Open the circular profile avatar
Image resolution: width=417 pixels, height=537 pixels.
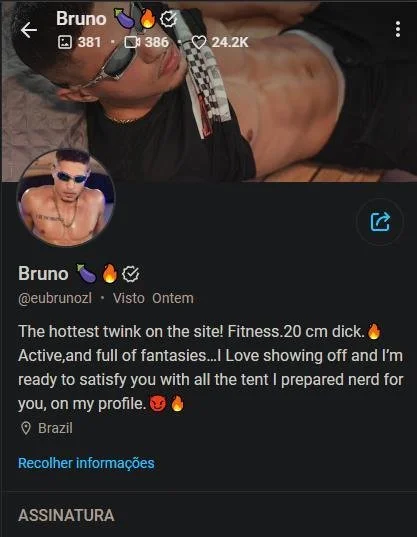tap(66, 198)
